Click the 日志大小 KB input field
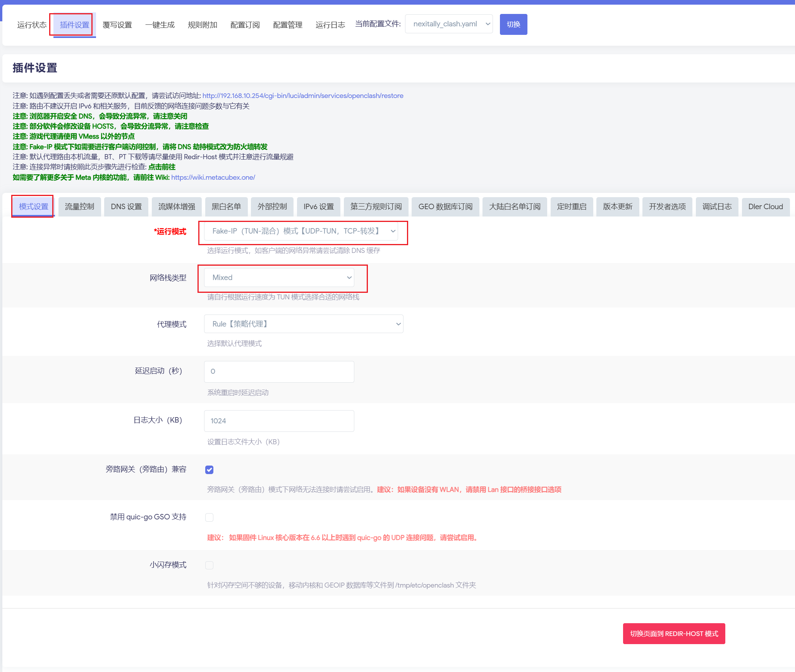 click(279, 421)
